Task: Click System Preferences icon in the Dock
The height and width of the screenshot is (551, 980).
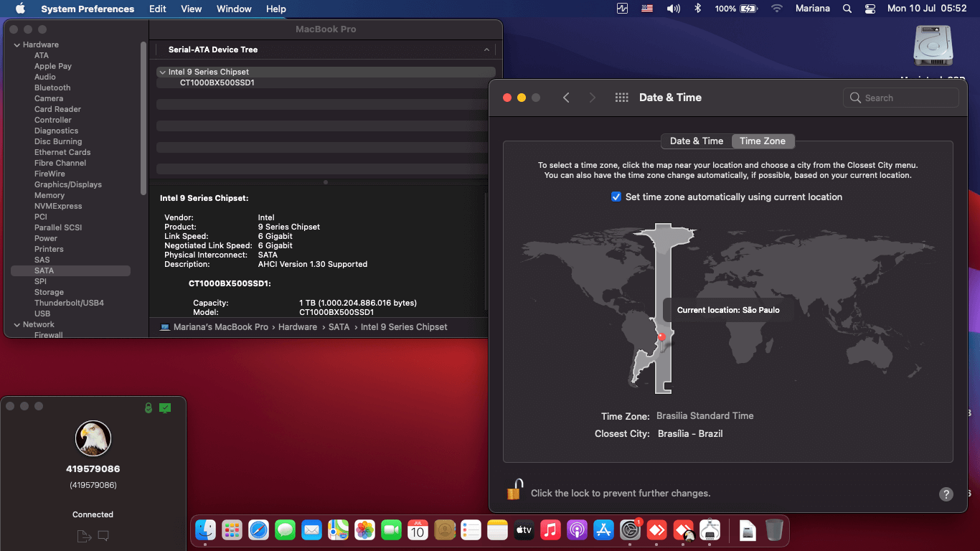Action: (630, 530)
